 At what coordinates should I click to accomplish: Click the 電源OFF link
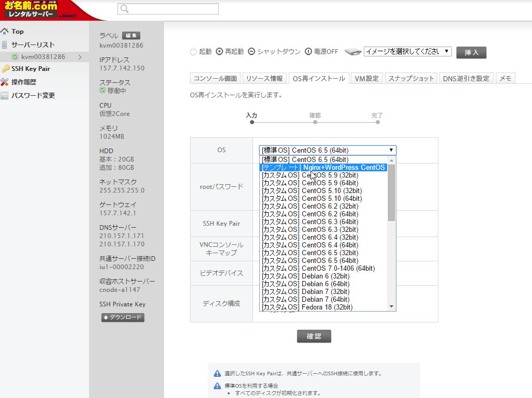[x=326, y=52]
